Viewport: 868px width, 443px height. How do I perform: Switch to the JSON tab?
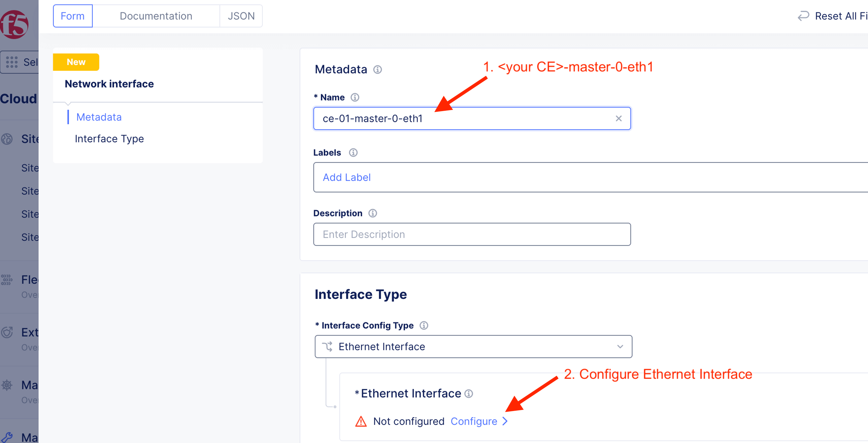241,16
